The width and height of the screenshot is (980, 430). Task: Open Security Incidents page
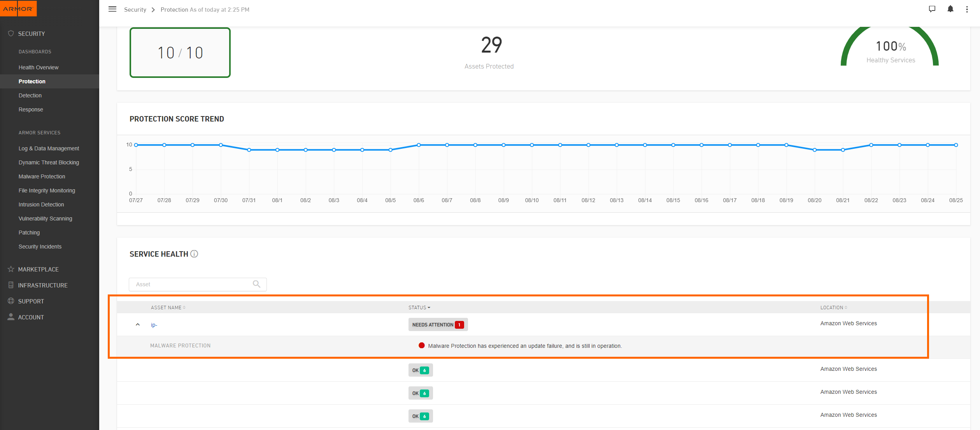(x=40, y=247)
